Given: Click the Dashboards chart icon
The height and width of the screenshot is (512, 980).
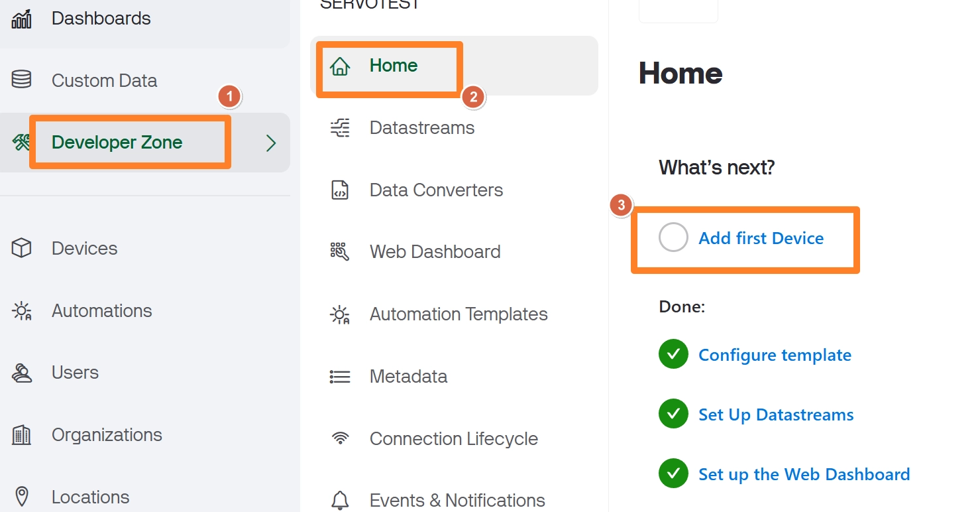Looking at the screenshot, I should 22,19.
